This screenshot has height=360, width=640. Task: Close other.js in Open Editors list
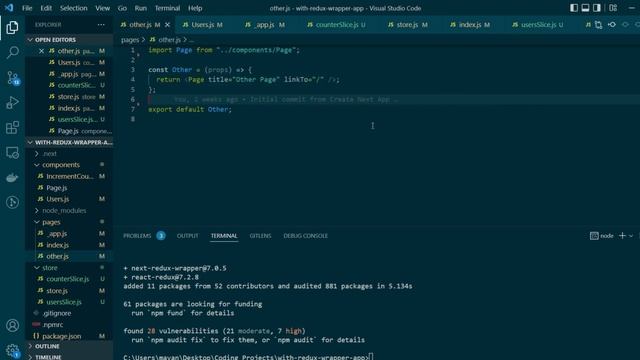point(41,51)
